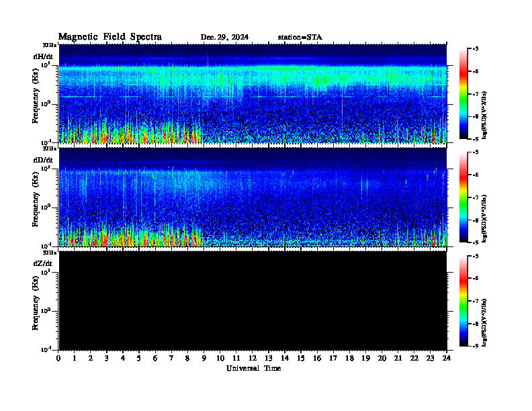
Task: Select the dH/dt panel label
Action: [43, 56]
